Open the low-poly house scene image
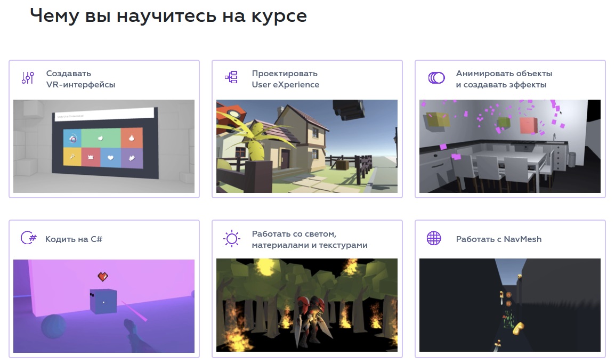The height and width of the screenshot is (364, 615). [x=306, y=146]
